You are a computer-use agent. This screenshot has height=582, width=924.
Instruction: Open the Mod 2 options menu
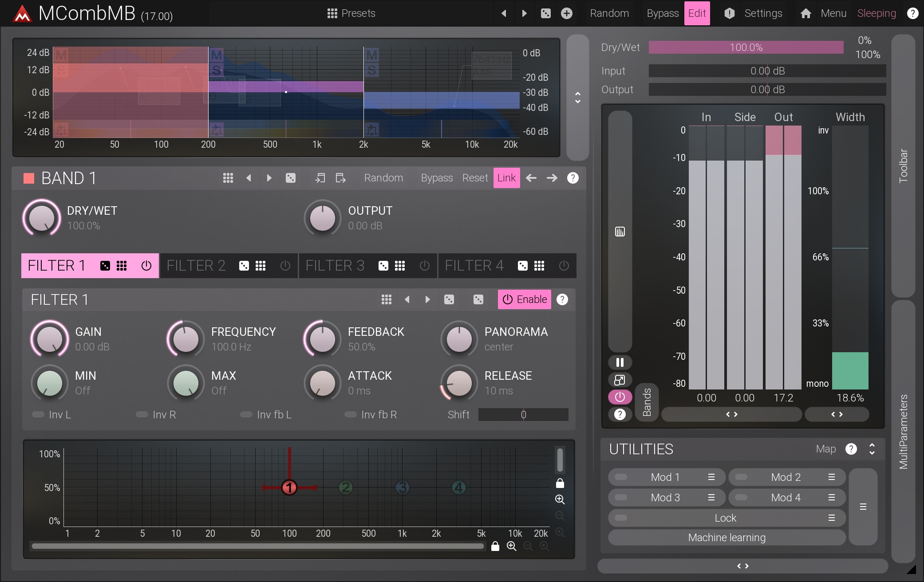pos(831,477)
